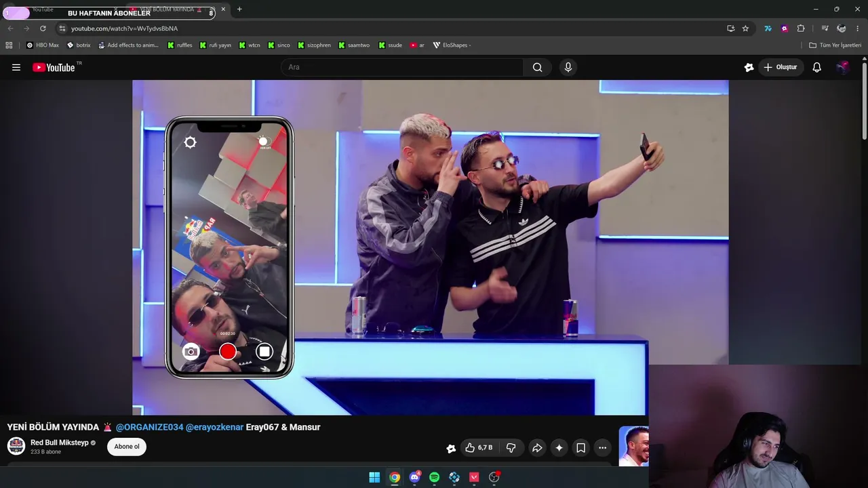This screenshot has height=488, width=868.
Task: Open Chrome's three-dot menu
Action: (x=858, y=28)
